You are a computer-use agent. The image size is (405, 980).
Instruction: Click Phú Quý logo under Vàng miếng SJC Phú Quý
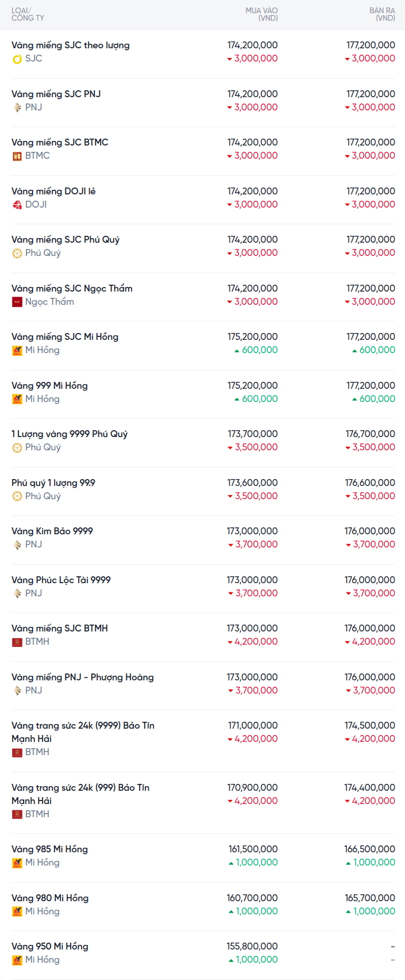[x=17, y=253]
